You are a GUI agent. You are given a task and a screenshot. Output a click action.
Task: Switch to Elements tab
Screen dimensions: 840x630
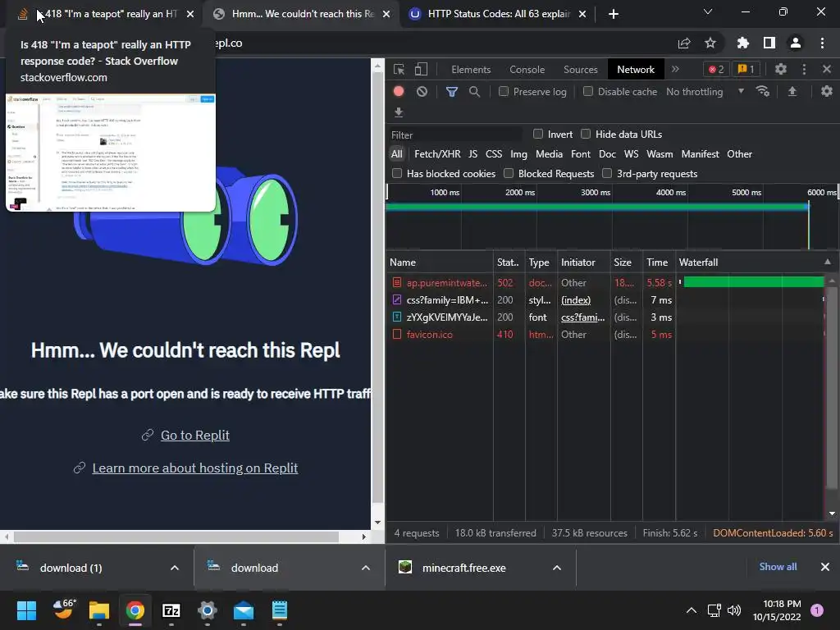click(x=471, y=70)
